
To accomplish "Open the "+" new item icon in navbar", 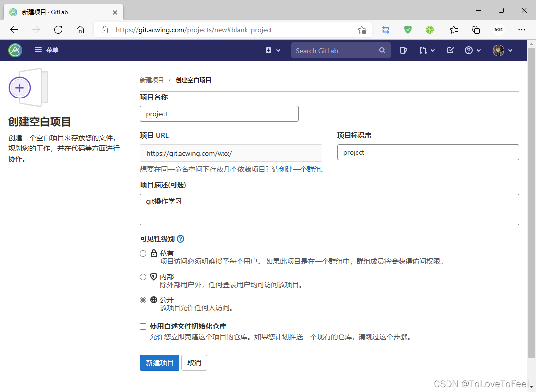I will 268,50.
